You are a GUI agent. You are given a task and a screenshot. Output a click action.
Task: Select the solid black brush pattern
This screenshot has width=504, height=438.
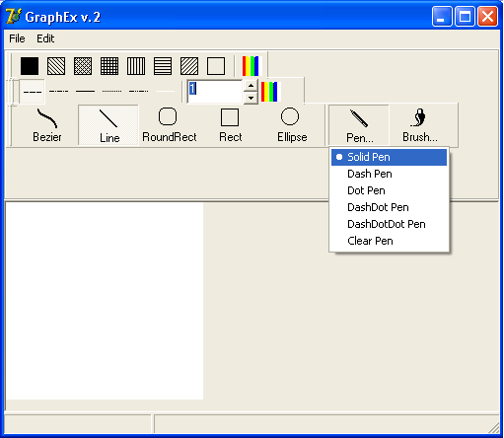(30, 66)
